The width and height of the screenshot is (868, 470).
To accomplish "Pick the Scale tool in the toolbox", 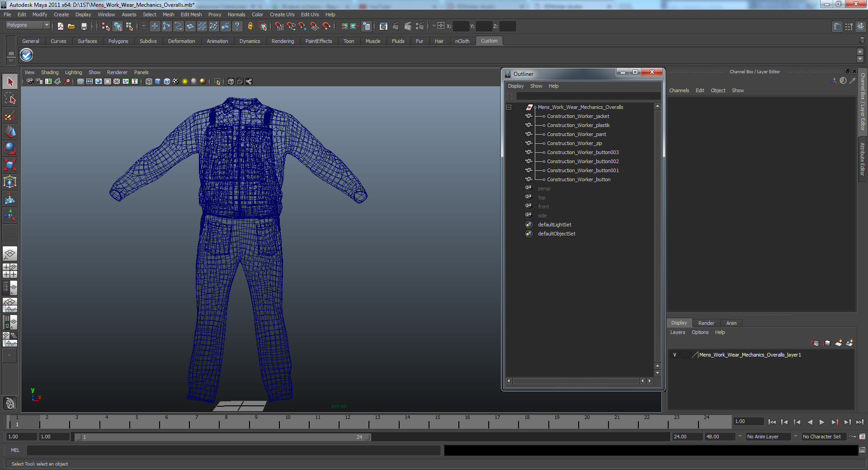I will tap(10, 165).
